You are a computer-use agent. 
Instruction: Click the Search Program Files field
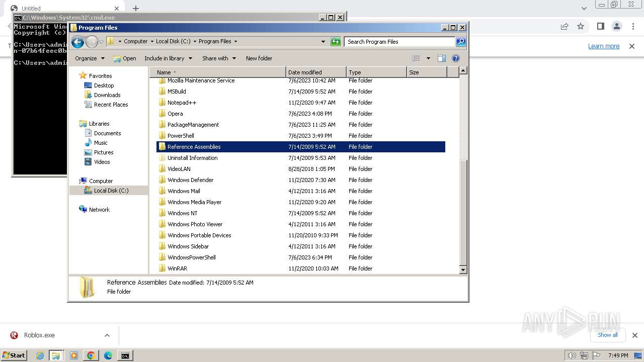[x=399, y=42]
